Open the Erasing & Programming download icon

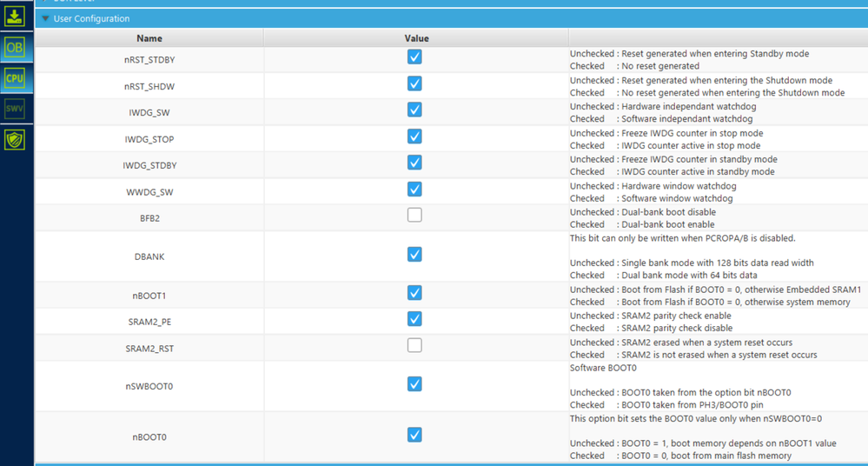point(15,16)
